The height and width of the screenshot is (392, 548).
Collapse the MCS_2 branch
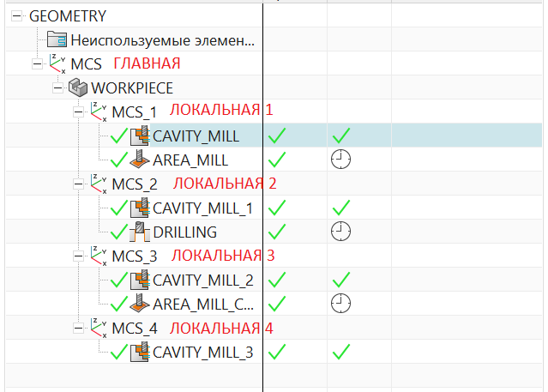click(x=78, y=184)
